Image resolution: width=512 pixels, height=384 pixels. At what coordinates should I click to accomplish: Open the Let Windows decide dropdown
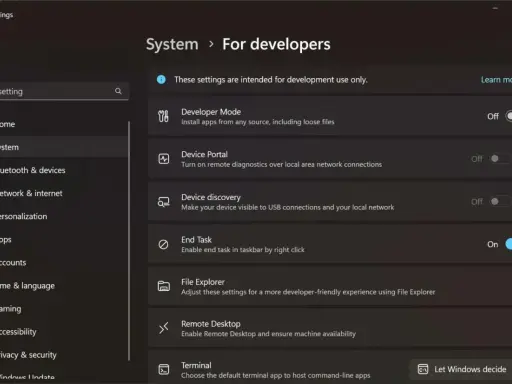point(461,369)
